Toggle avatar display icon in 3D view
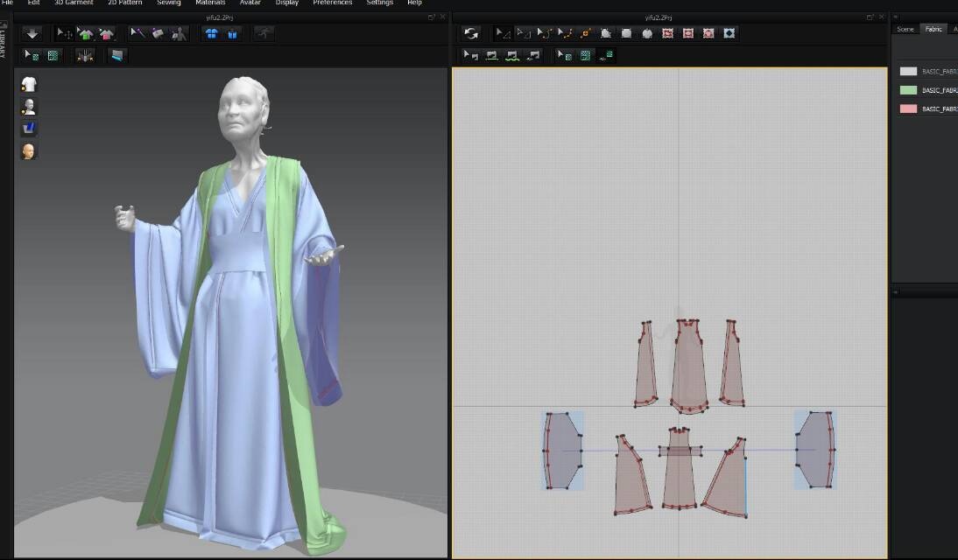The width and height of the screenshot is (958, 560). coord(29,106)
